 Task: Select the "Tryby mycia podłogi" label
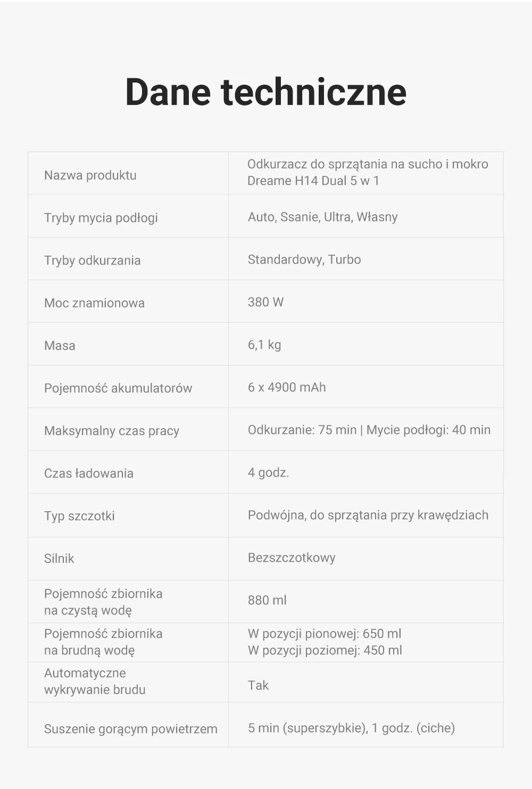101,218
